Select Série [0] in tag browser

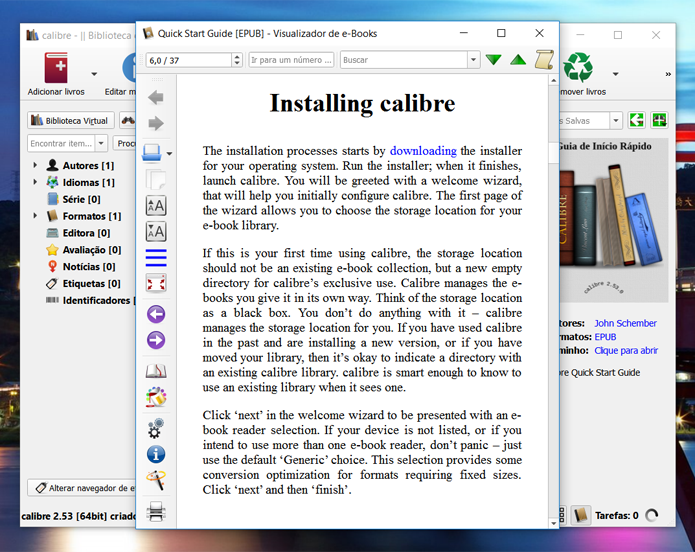coord(81,199)
